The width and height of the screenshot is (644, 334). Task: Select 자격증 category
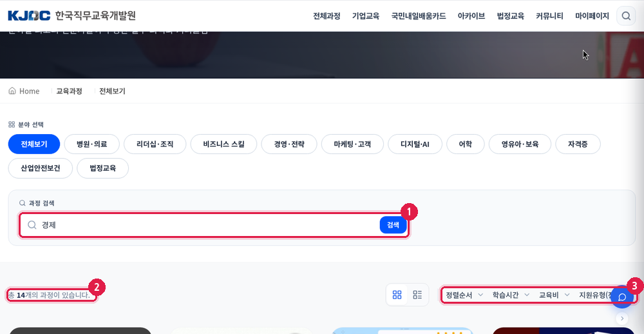pos(578,144)
